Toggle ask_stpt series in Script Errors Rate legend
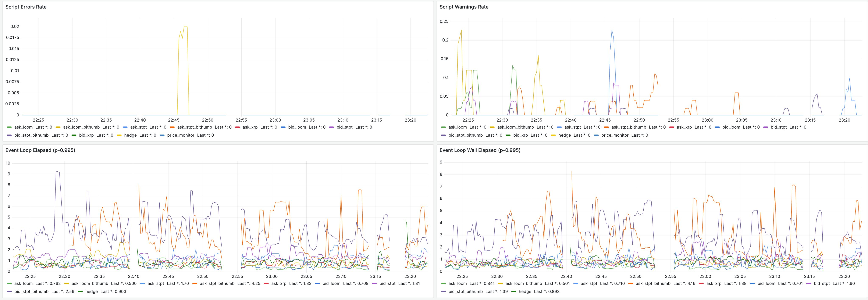 point(139,127)
